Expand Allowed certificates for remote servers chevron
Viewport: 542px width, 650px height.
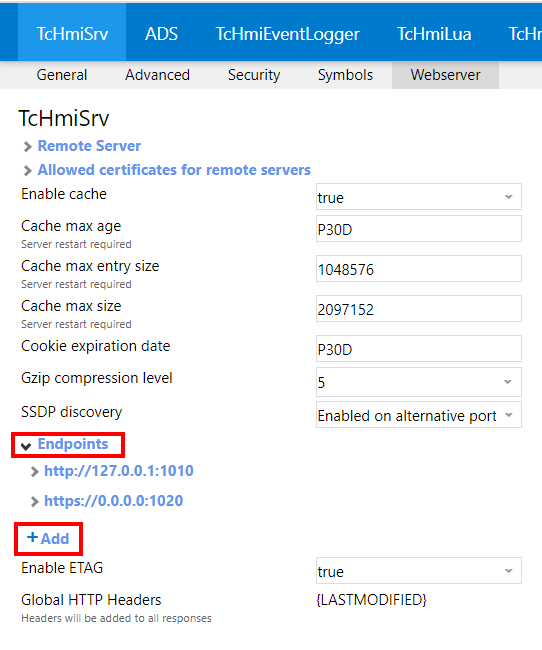pos(27,171)
